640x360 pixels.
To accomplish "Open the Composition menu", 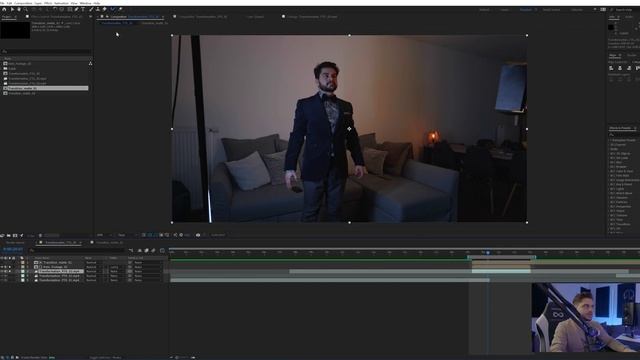I will point(23,3).
